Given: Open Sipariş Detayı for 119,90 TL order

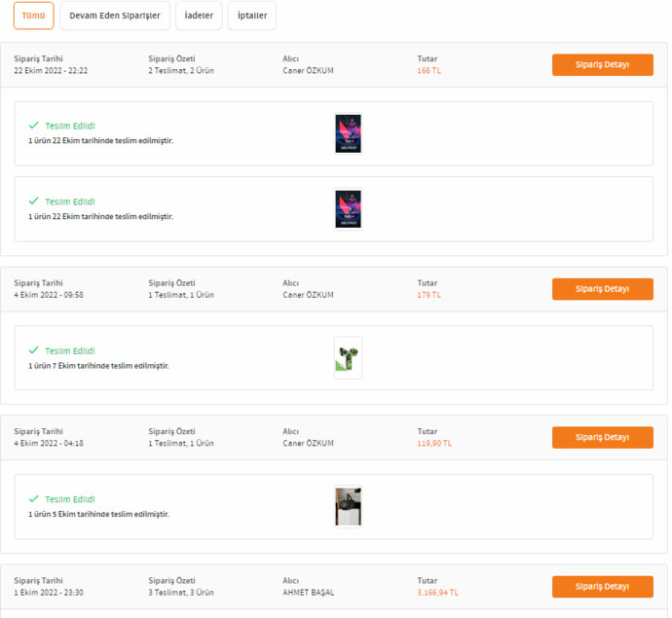Looking at the screenshot, I should click(x=602, y=437).
